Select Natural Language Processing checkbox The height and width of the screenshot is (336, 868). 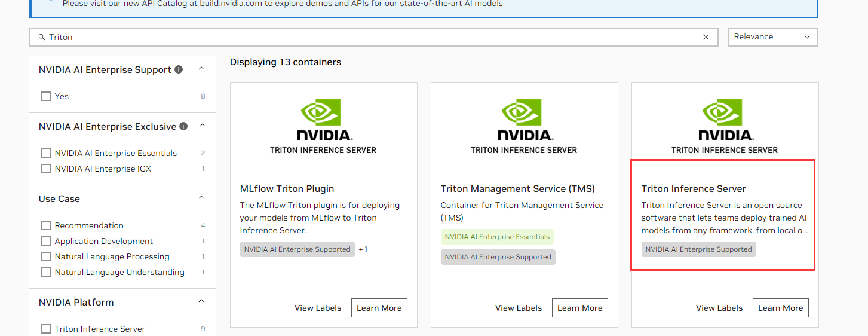pos(46,256)
